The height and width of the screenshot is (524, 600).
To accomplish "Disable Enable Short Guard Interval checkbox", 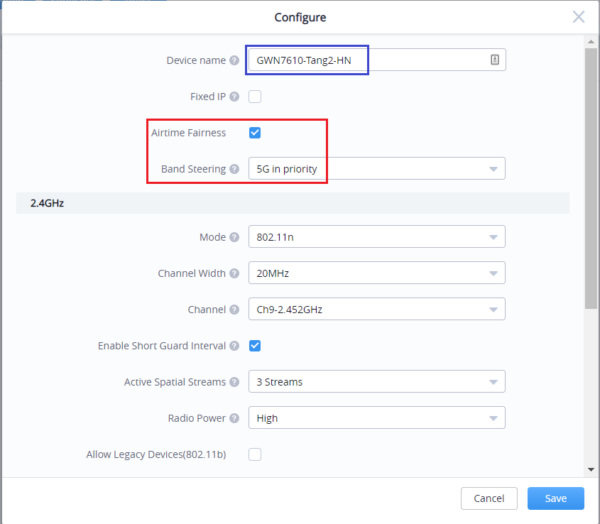I will pyautogui.click(x=255, y=346).
